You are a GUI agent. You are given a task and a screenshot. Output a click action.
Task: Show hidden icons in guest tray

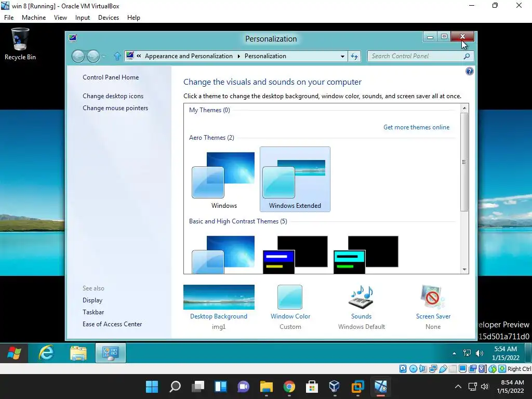pyautogui.click(x=454, y=353)
